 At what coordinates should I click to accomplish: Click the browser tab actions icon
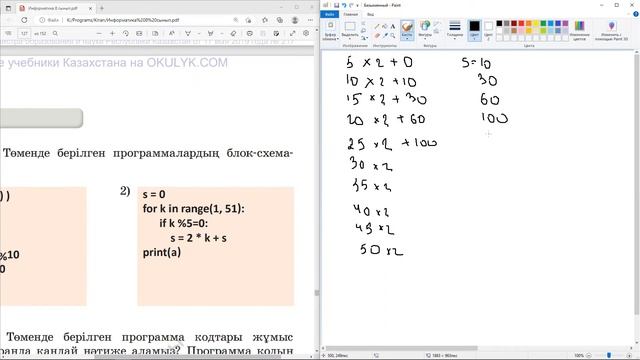tap(8, 8)
